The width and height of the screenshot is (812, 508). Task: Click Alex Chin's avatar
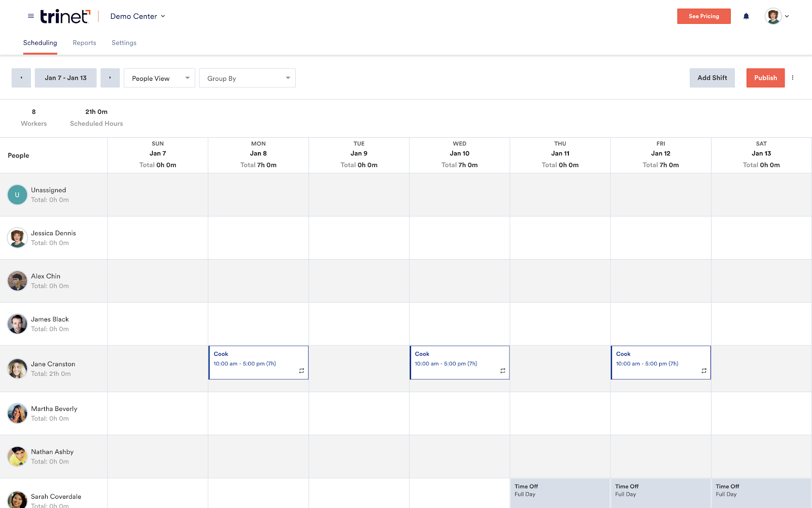click(17, 281)
